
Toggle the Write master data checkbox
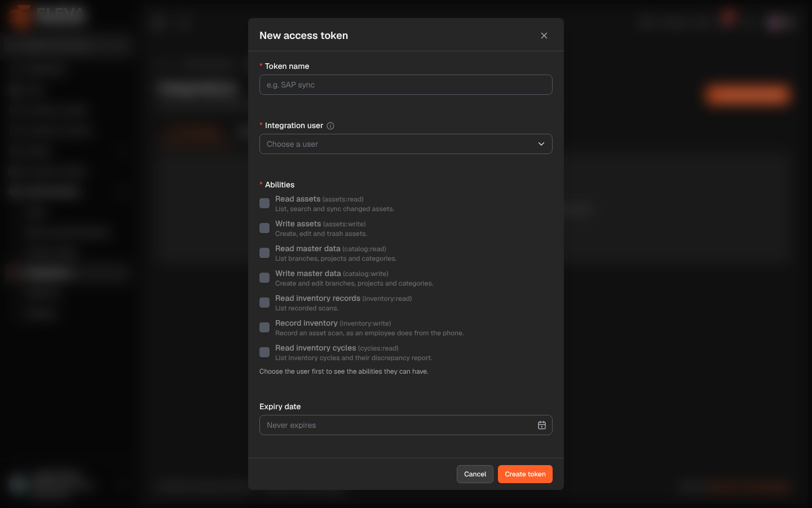coord(264,278)
